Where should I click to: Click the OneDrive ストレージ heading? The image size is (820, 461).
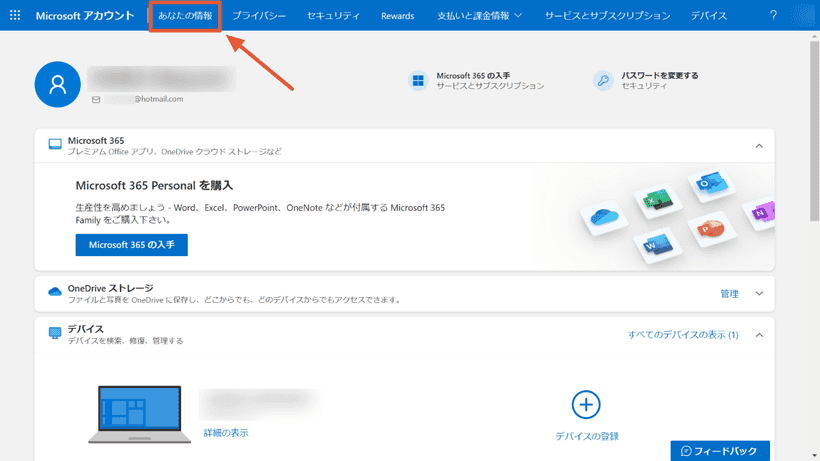(x=110, y=289)
